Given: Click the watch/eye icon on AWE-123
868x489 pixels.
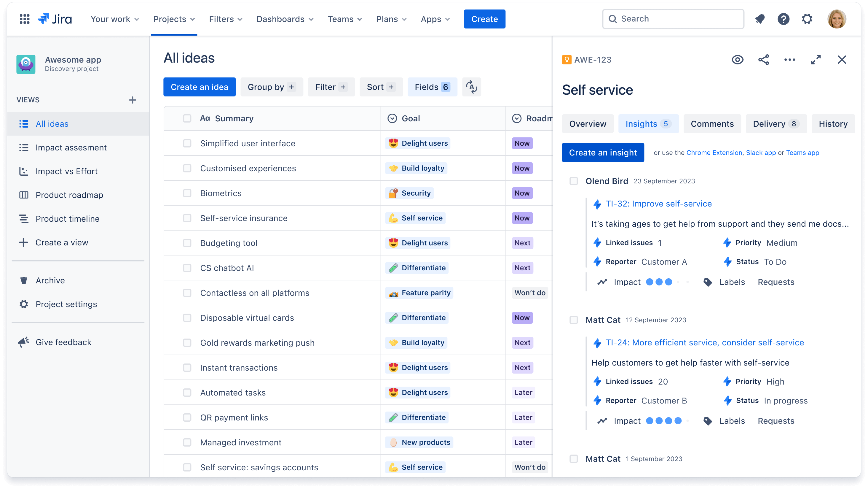Looking at the screenshot, I should (738, 60).
